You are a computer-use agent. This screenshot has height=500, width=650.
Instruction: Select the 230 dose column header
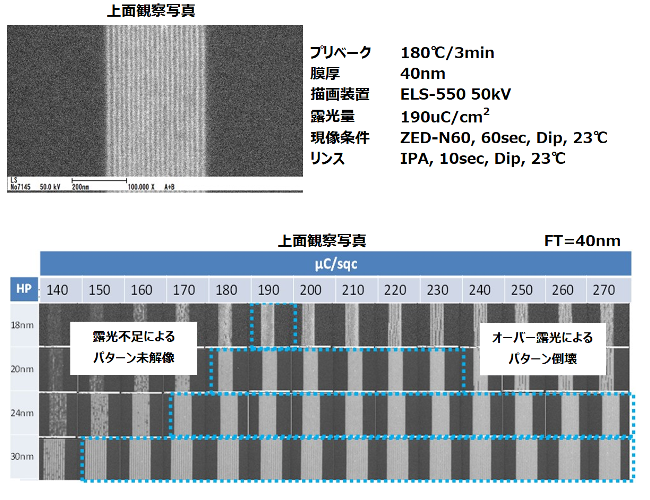438,289
